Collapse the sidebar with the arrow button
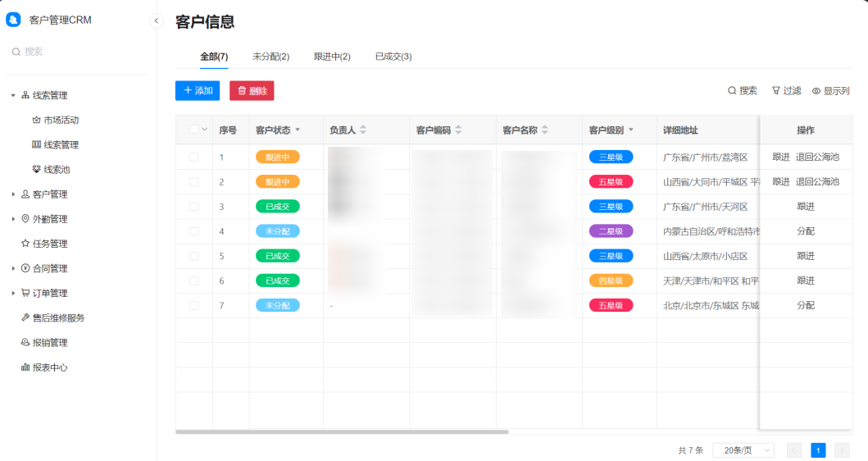868x461 pixels. click(157, 21)
